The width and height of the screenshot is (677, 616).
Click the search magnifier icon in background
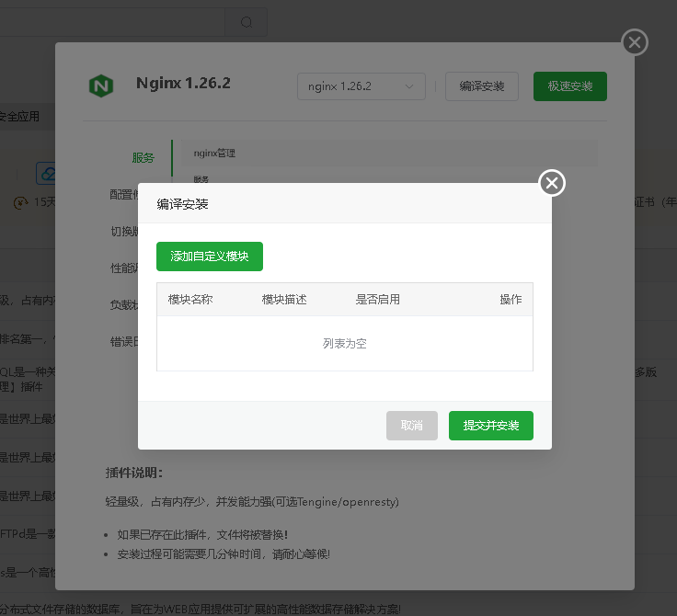(x=247, y=22)
